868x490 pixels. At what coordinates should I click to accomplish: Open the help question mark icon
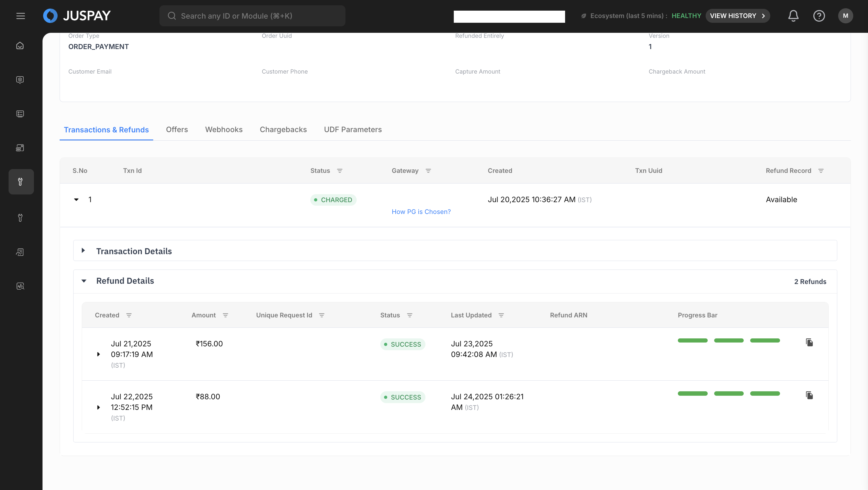coord(819,16)
